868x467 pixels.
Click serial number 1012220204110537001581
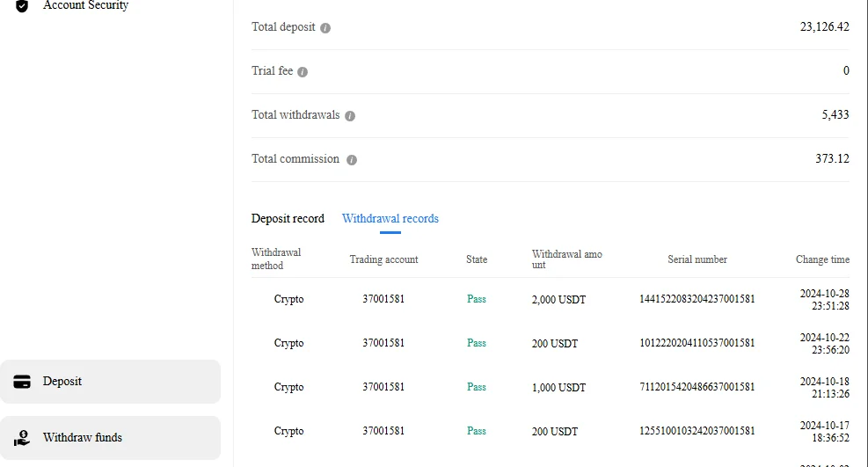(x=697, y=344)
